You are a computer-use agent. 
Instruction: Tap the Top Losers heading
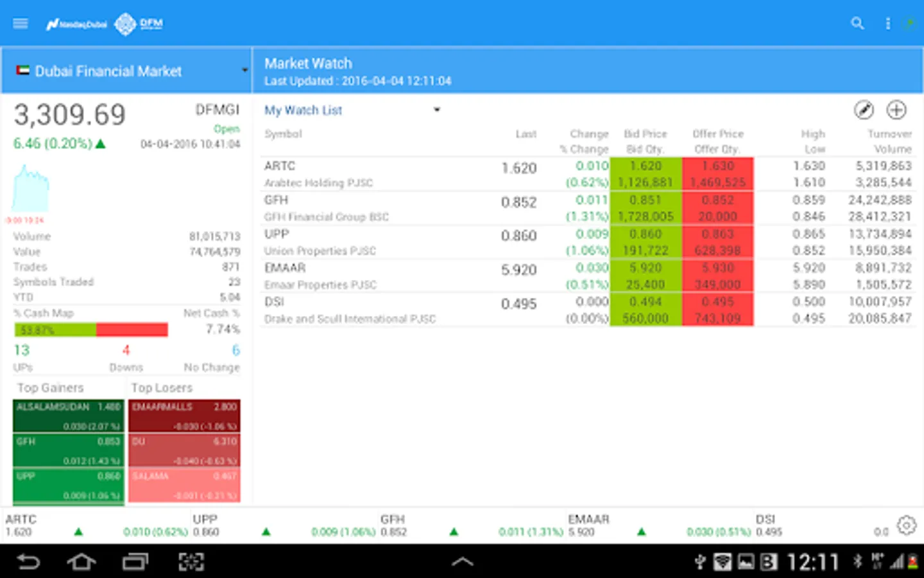pyautogui.click(x=162, y=388)
